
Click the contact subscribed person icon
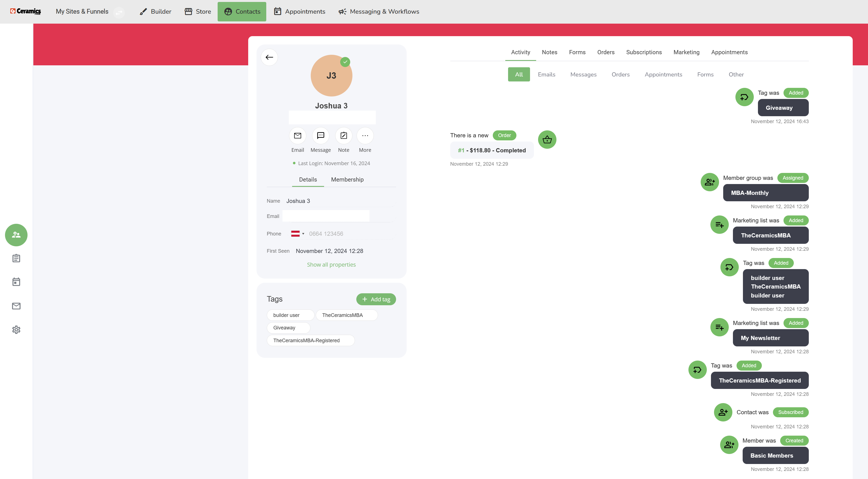point(723,412)
